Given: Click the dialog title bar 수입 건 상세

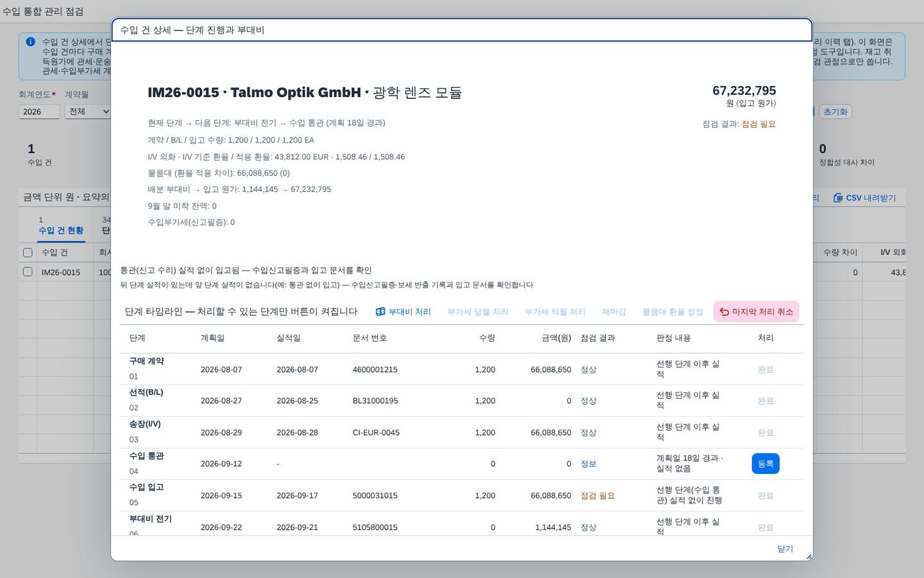Looking at the screenshot, I should pyautogui.click(x=461, y=30).
